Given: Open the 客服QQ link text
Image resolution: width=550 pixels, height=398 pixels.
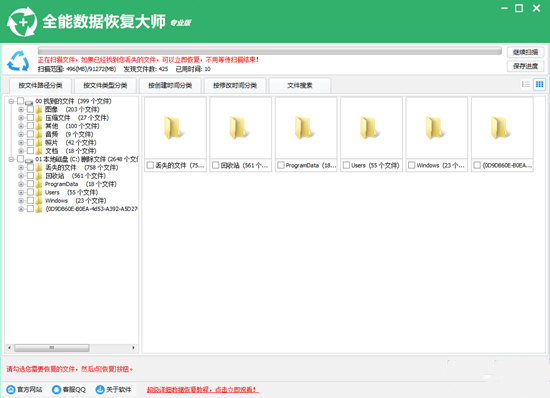Looking at the screenshot, I should [x=74, y=390].
